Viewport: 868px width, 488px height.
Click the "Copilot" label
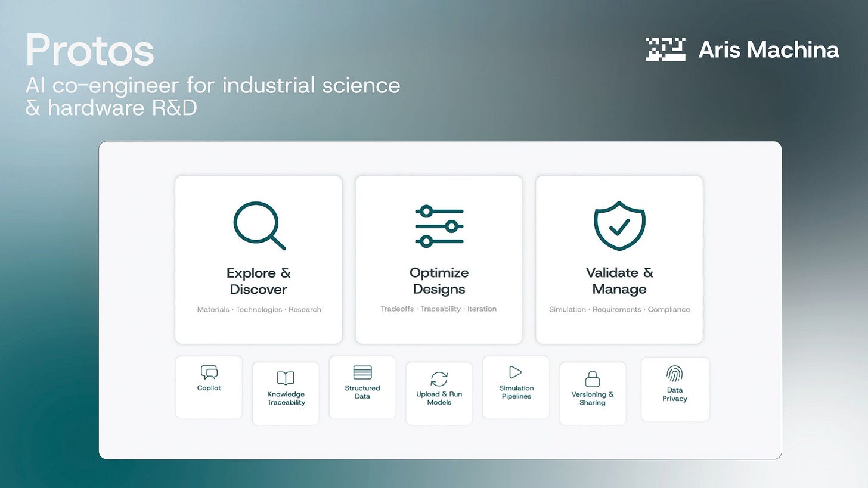209,388
